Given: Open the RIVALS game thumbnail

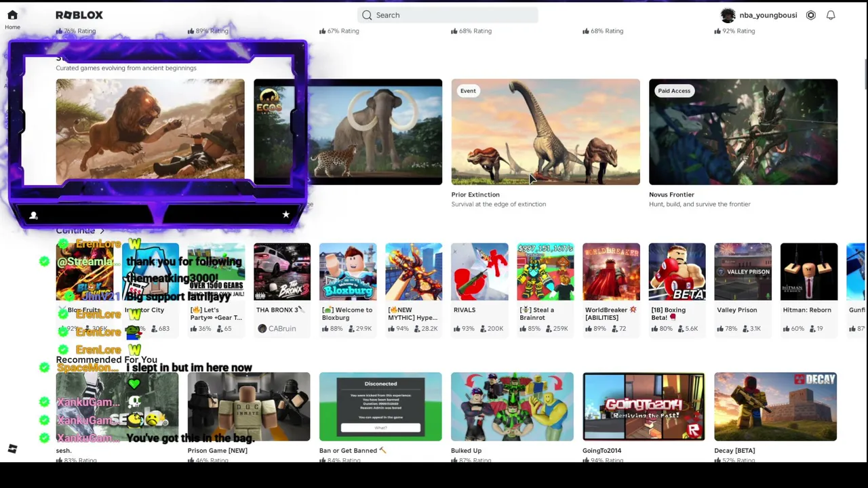Looking at the screenshot, I should click(x=479, y=271).
